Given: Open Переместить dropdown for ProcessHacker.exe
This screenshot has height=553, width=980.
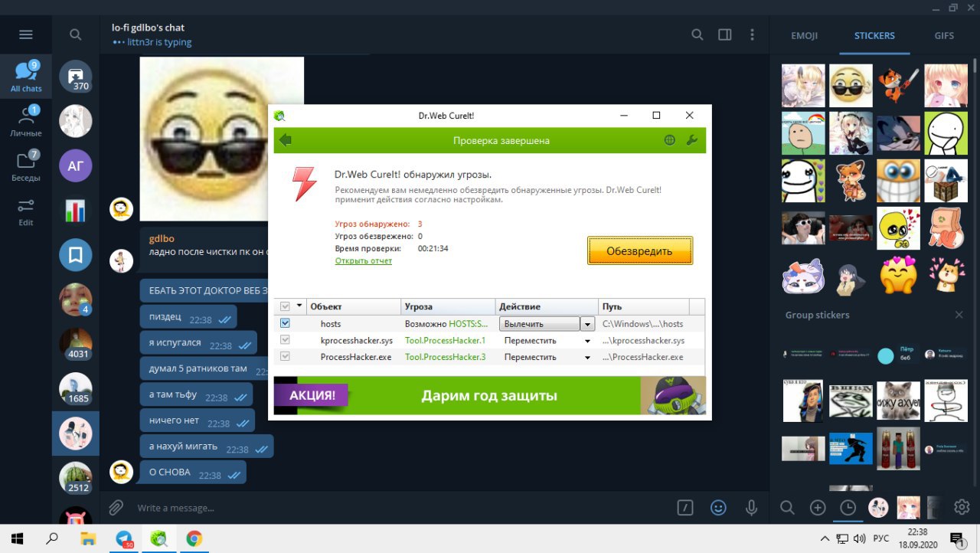Looking at the screenshot, I should 587,358.
